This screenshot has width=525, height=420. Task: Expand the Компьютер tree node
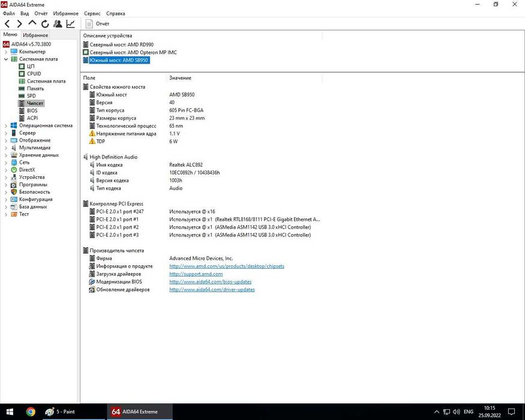5,52
